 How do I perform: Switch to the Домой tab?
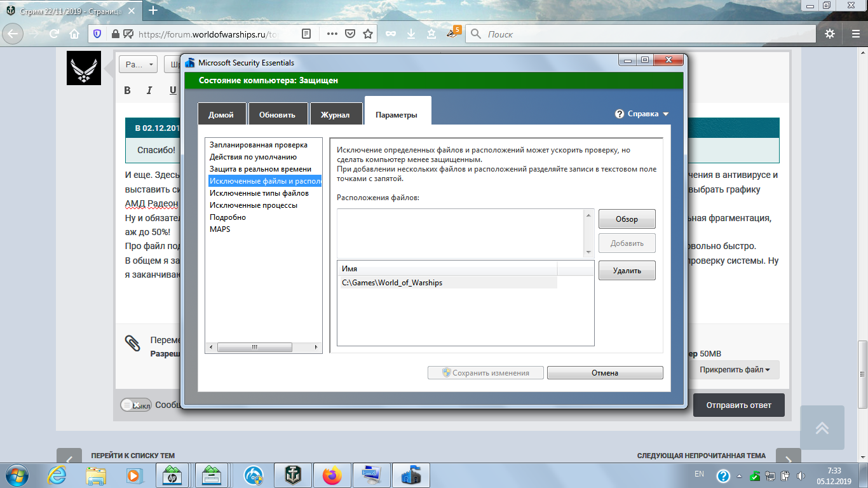click(x=221, y=115)
